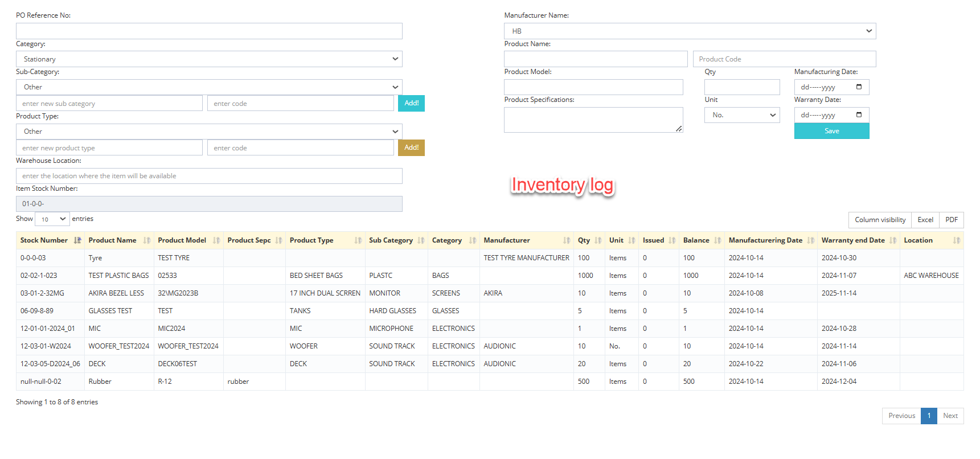Click the Qty column sort icon

[x=598, y=240]
